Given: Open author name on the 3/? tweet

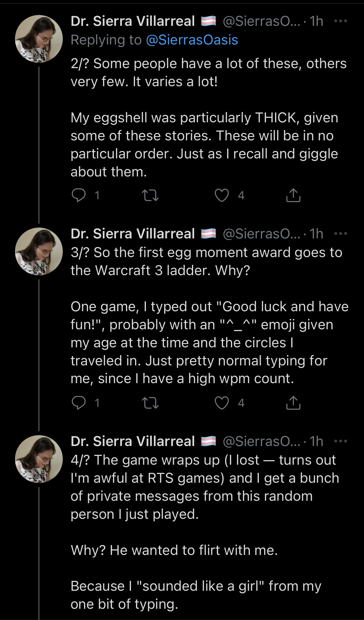Looking at the screenshot, I should pos(133,234).
